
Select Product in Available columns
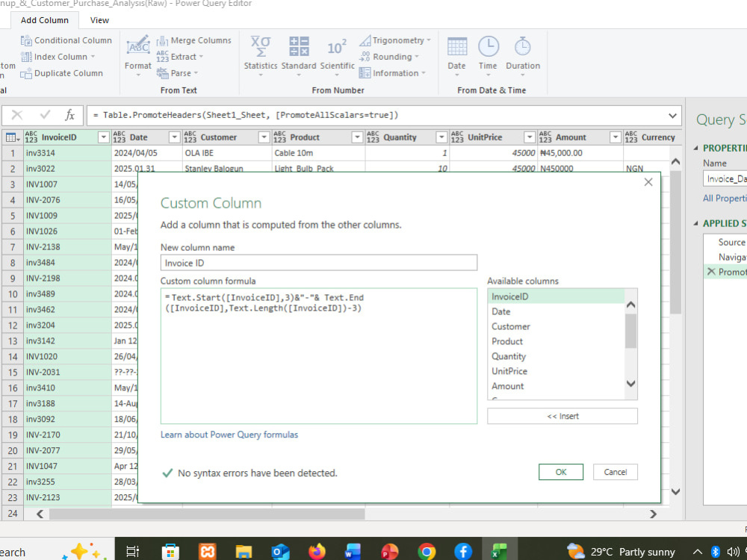tap(556, 341)
